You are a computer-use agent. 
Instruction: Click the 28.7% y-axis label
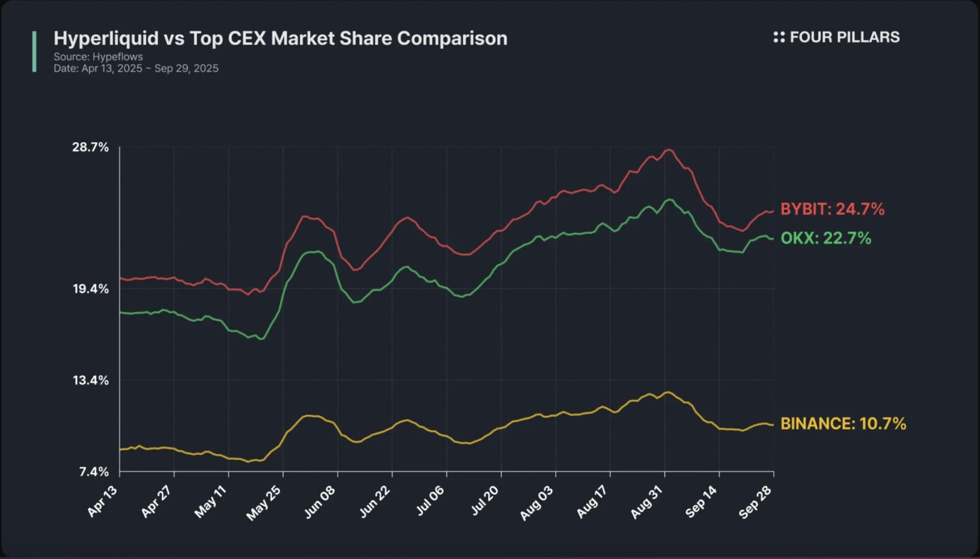coord(90,148)
